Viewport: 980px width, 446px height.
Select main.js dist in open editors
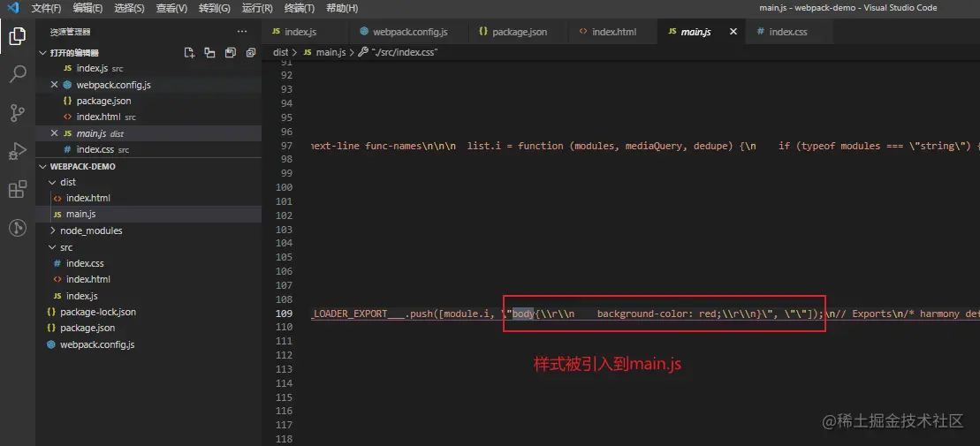click(148, 133)
